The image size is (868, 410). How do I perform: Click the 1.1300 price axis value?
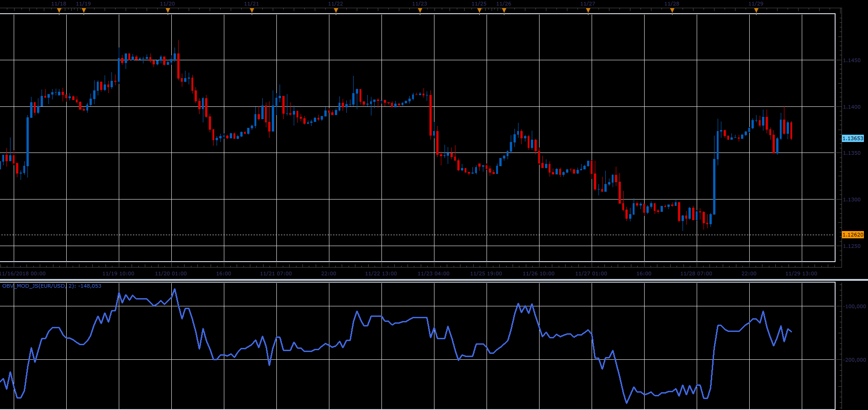click(x=852, y=200)
